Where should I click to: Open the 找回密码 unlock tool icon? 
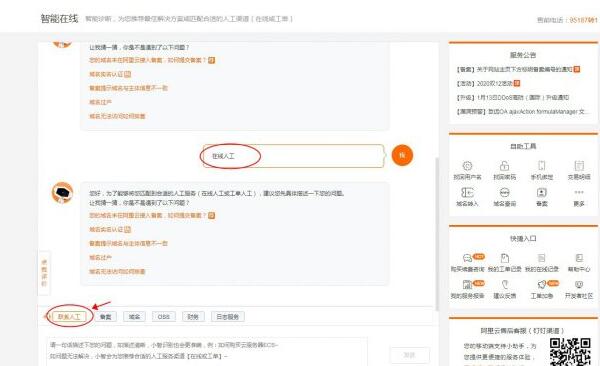tap(504, 166)
